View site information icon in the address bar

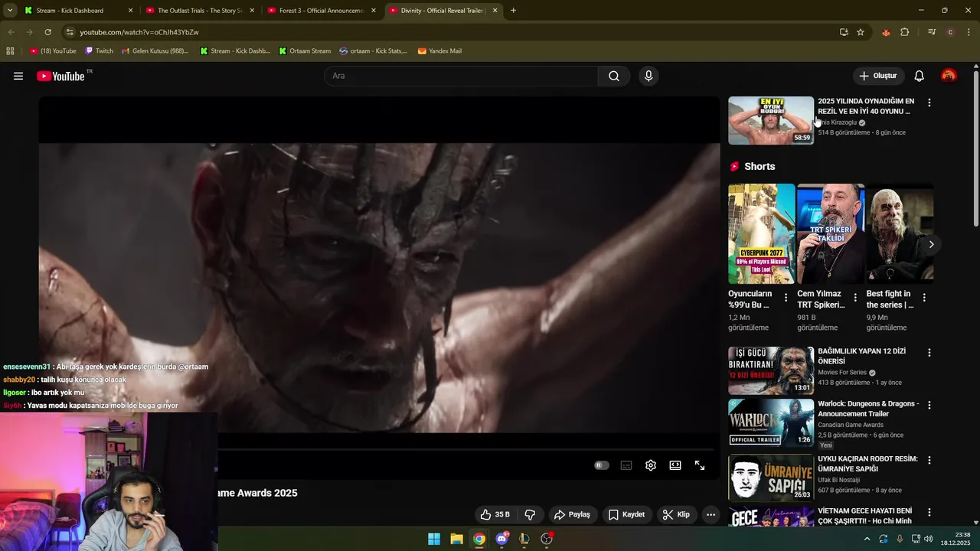[70, 32]
